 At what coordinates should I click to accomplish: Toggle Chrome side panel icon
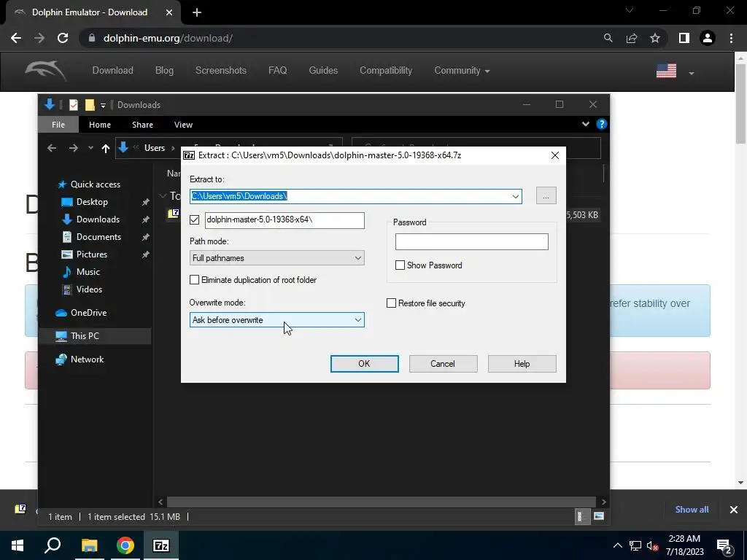click(x=684, y=38)
